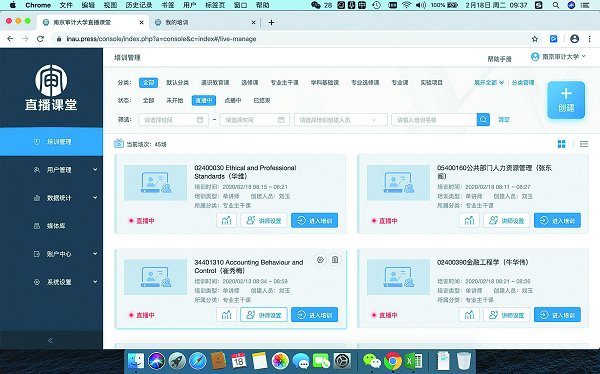Click 进入培训 on 金融工程学 card
Screen dimensions: 600x374
558,315
